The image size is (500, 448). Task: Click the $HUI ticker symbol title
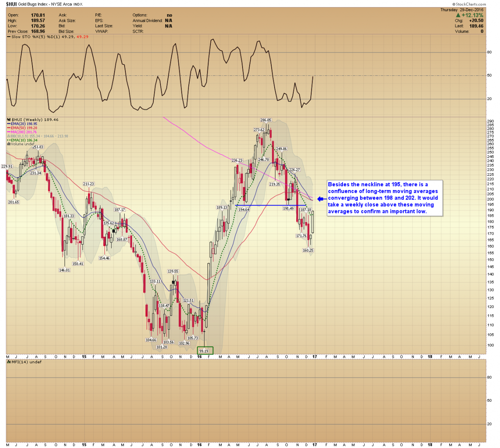[11, 4]
